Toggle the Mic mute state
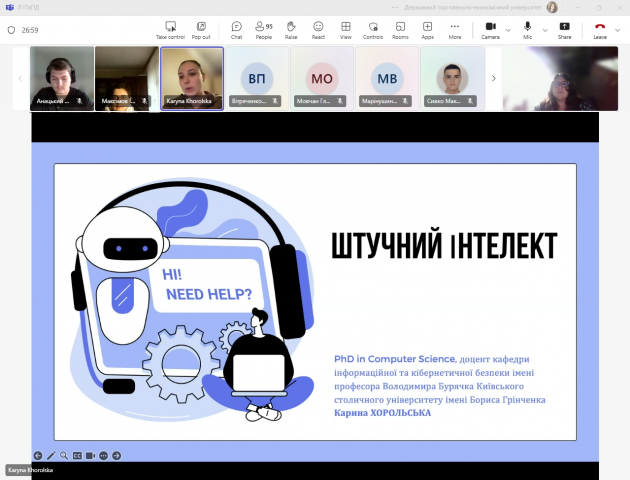 click(527, 29)
